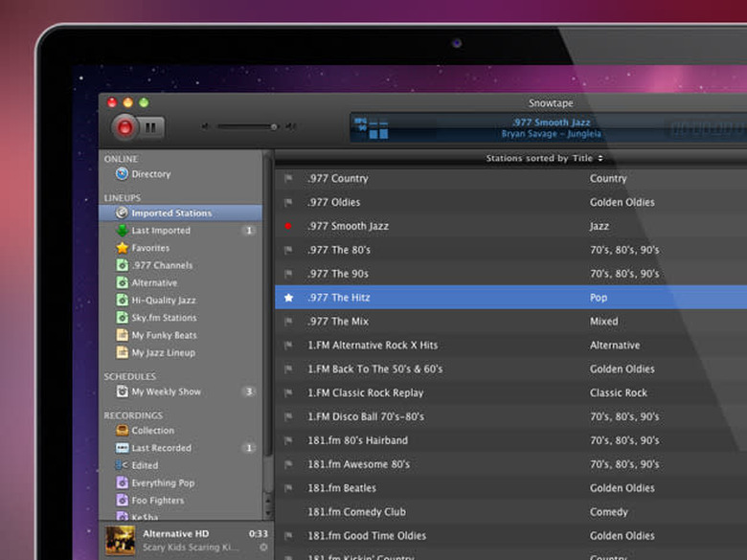Click the volume slider knob
Screen dimensions: 747x560
[274, 126]
